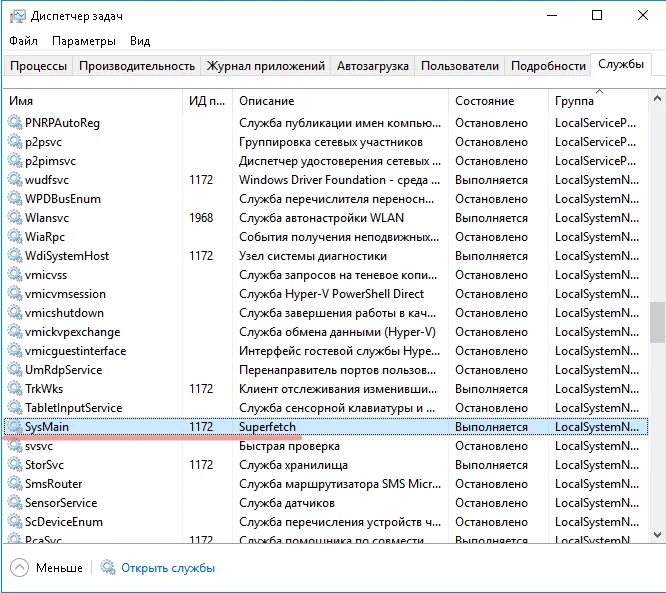Open the Параметры menu
Screen dimensions: 666x593
click(x=84, y=41)
